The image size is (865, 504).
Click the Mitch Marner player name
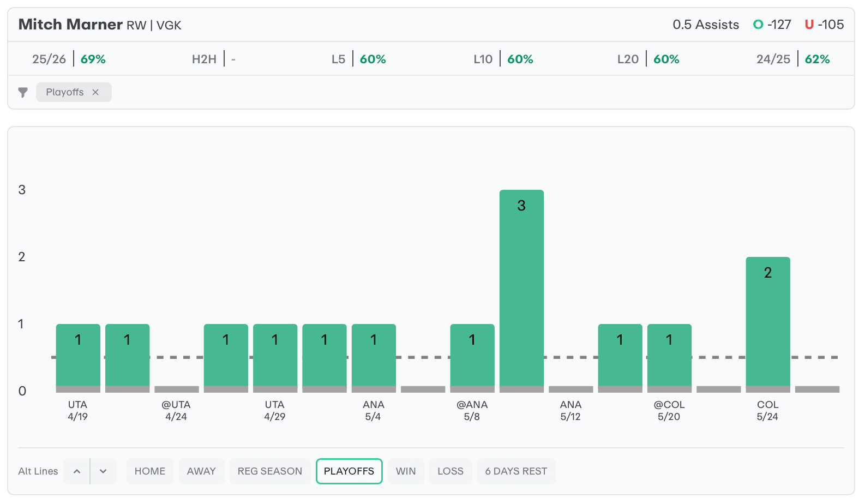[x=70, y=25]
